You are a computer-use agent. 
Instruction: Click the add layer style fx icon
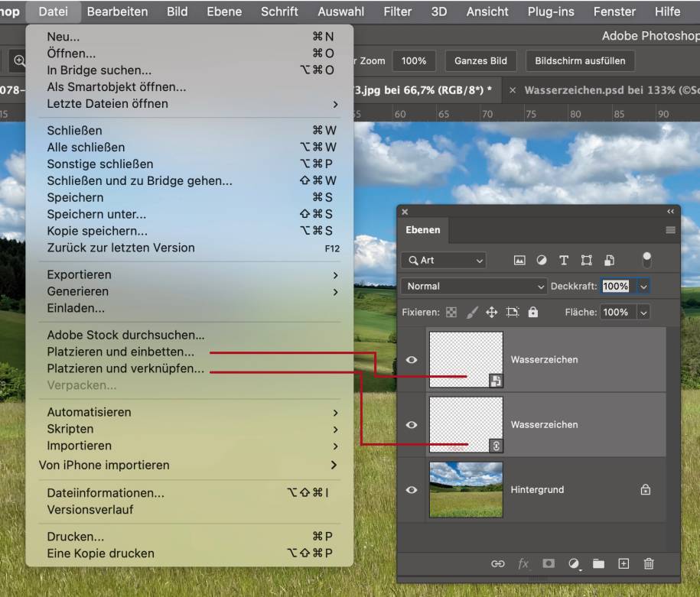pyautogui.click(x=523, y=564)
